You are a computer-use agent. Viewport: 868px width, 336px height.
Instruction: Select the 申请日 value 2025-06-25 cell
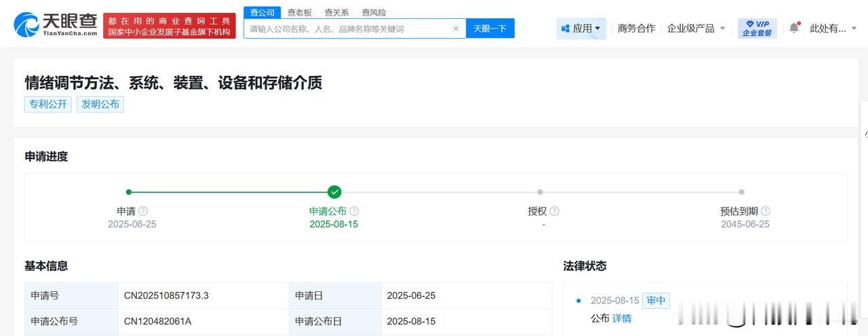click(x=466, y=295)
